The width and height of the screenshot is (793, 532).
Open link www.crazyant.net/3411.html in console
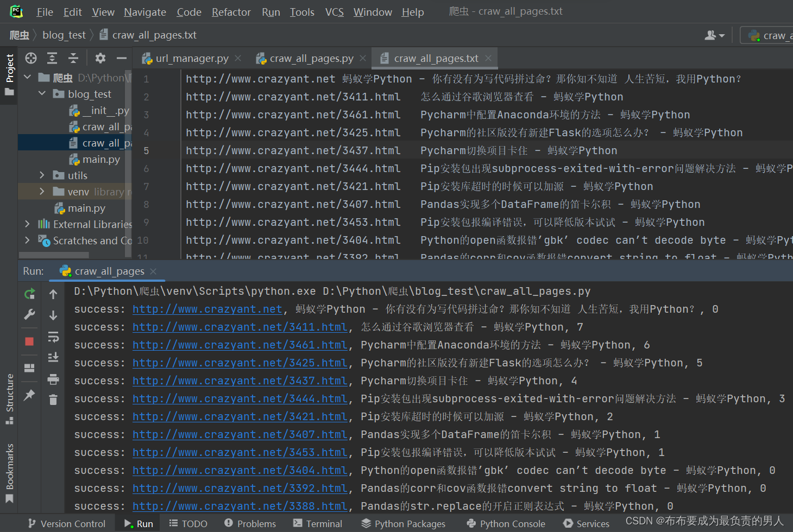pyautogui.click(x=240, y=327)
